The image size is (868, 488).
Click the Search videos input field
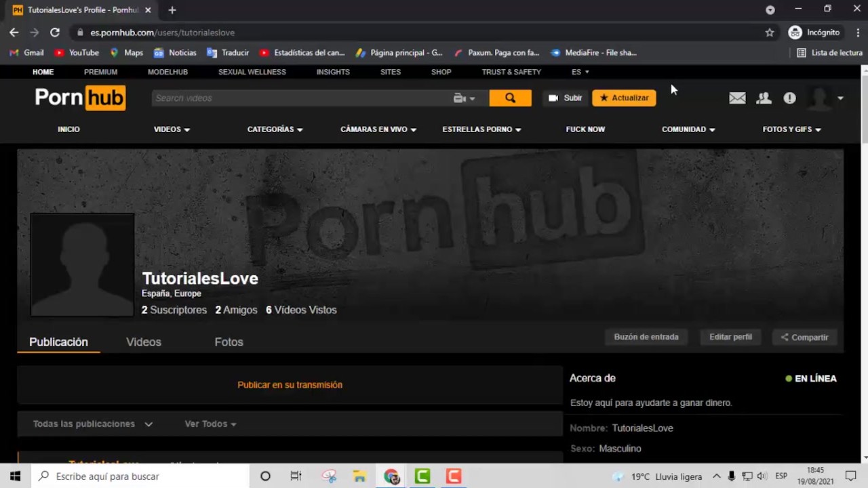(x=298, y=98)
